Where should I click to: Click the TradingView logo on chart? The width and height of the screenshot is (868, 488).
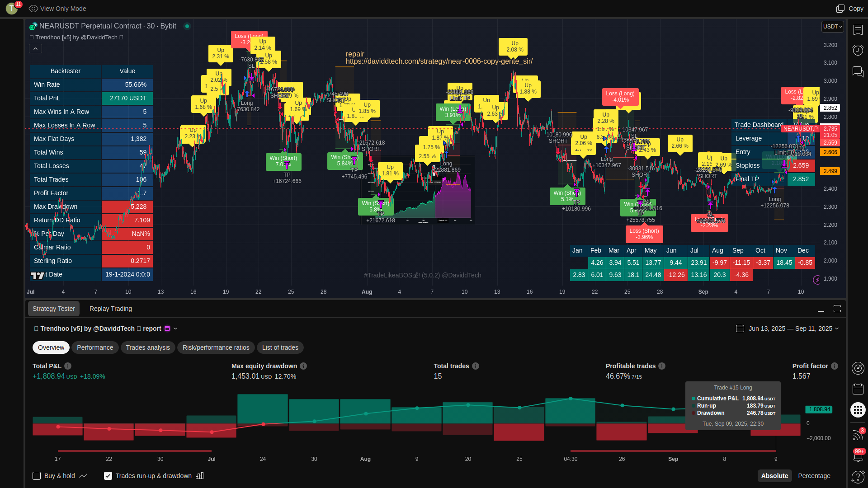38,275
